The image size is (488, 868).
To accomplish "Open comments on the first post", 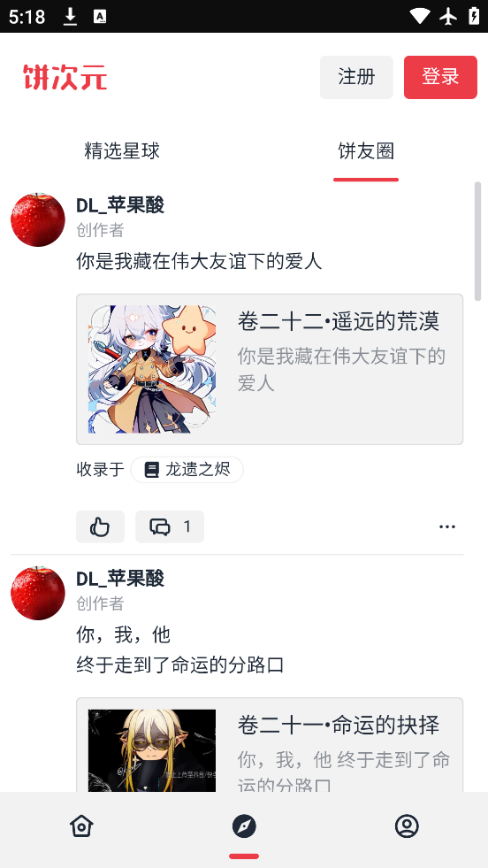I will pos(170,526).
